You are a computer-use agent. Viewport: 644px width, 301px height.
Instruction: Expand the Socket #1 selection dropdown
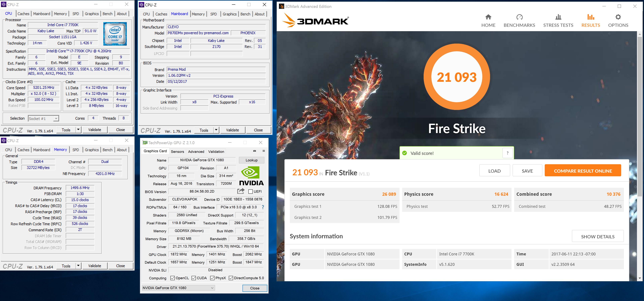56,119
